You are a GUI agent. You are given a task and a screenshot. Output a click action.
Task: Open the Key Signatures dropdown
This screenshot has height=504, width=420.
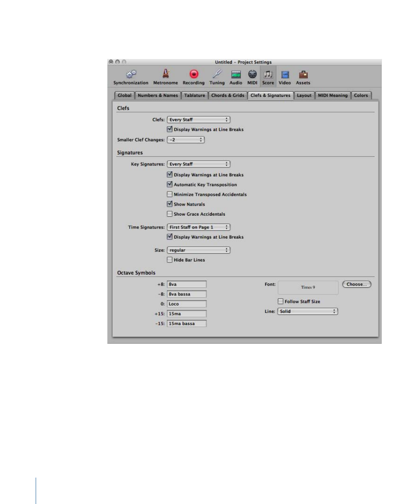199,164
